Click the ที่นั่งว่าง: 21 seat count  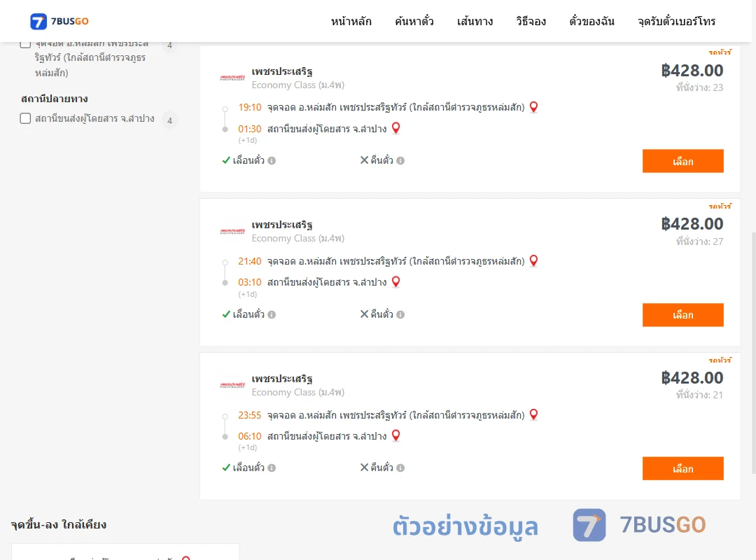699,395
